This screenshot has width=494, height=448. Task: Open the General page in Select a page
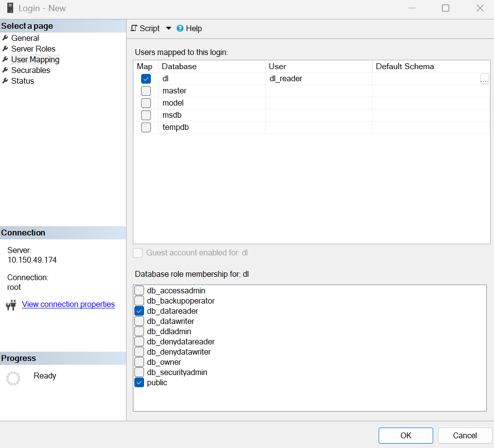click(24, 38)
